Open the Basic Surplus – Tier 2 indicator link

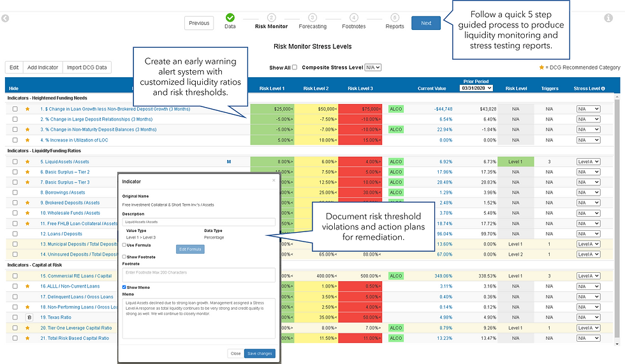pyautogui.click(x=65, y=172)
